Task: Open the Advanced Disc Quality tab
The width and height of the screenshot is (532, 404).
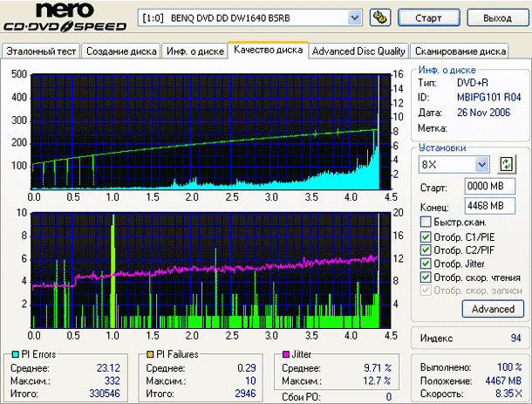Action: tap(358, 51)
